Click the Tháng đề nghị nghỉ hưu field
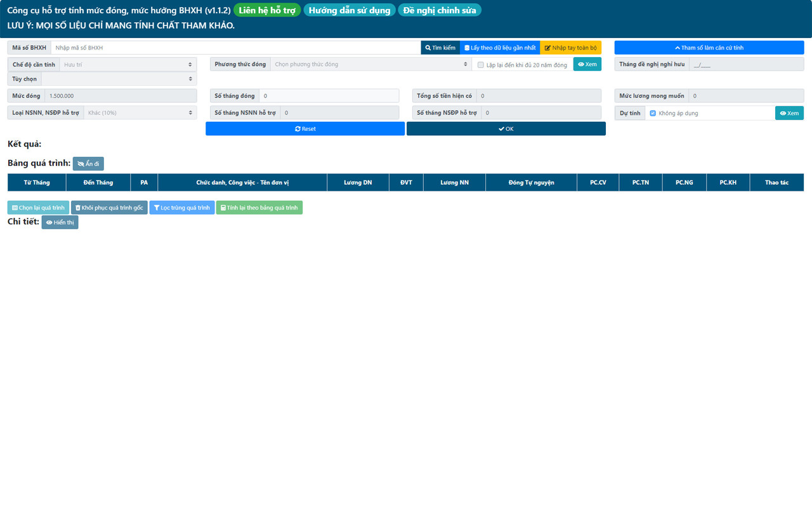Viewport: 812px width, 508px height. (x=747, y=64)
